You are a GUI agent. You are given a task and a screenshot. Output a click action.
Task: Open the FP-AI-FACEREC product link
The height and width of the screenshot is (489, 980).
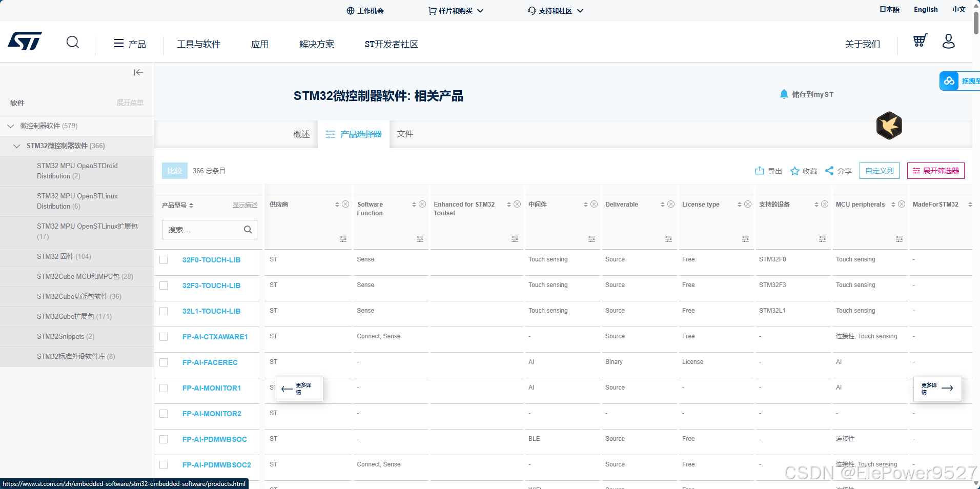[x=210, y=362]
